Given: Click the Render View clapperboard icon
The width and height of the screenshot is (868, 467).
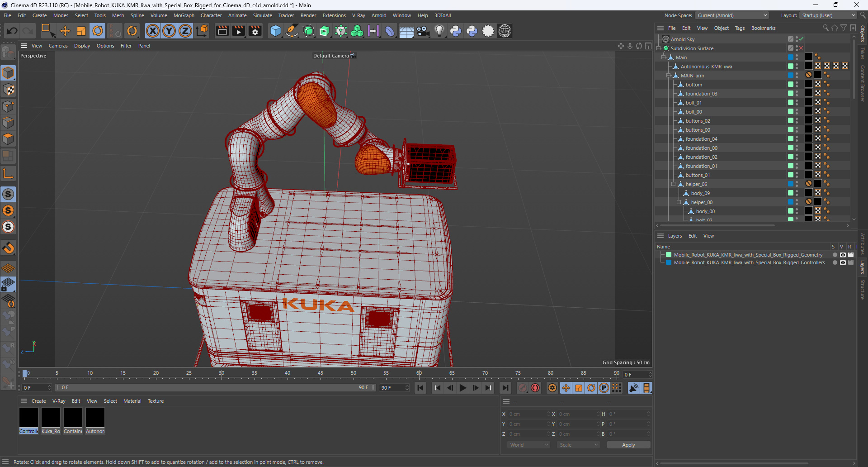Looking at the screenshot, I should [222, 31].
